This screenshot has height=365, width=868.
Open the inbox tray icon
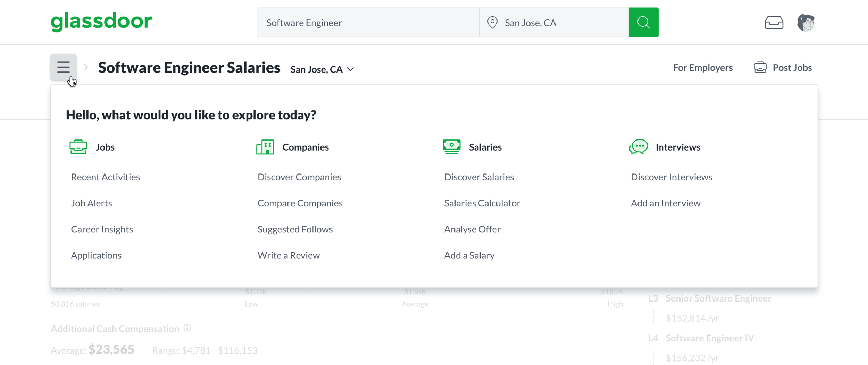[x=774, y=23]
